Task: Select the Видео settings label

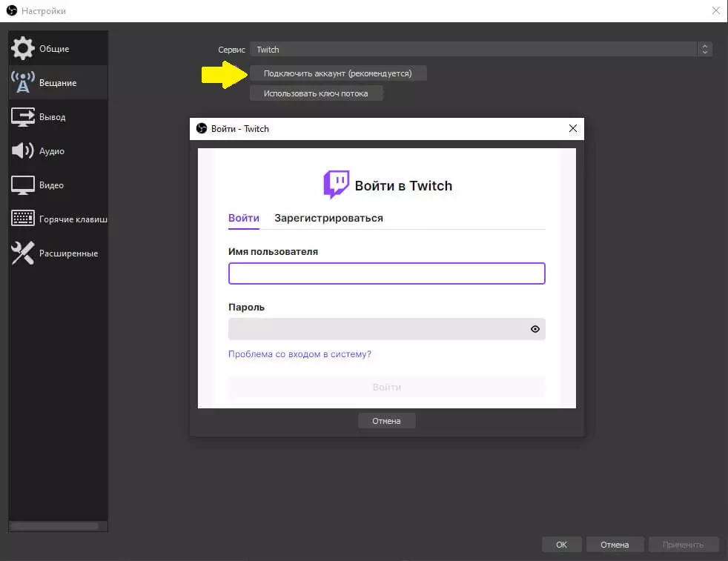Action: [x=51, y=185]
